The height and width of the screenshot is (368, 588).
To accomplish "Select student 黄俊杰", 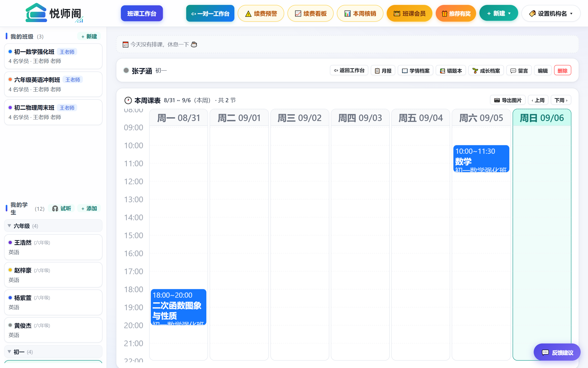I will tap(53, 330).
